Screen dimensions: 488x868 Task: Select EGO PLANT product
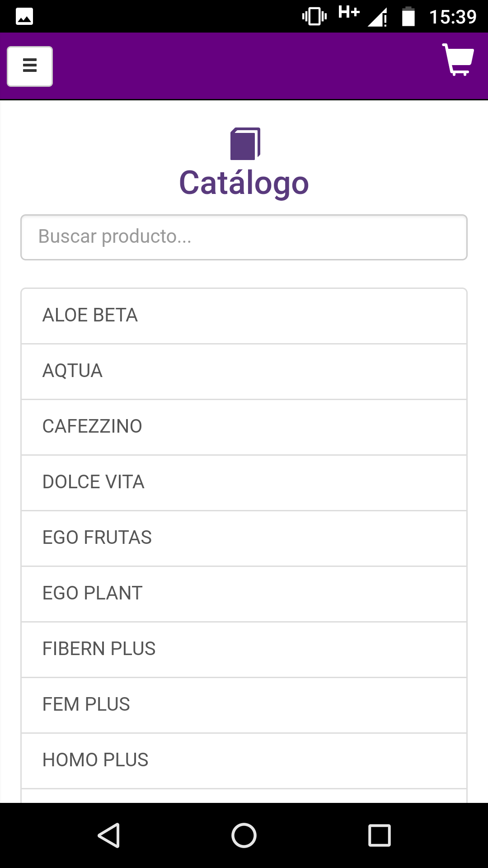tap(244, 594)
